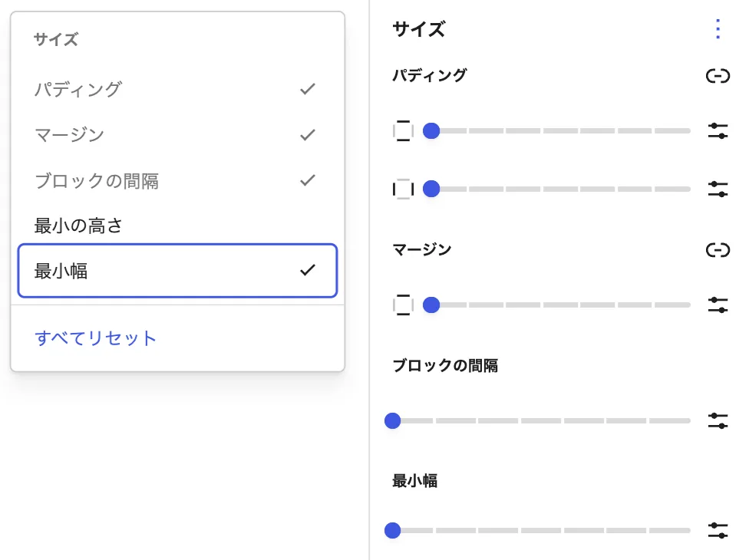
Task: Click the サイズ panel heading
Action: [419, 29]
